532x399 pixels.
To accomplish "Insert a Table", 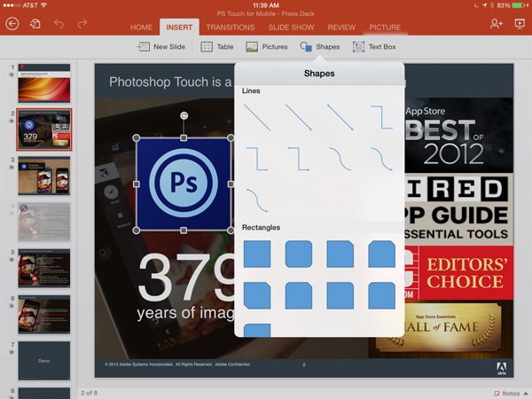I will point(217,47).
